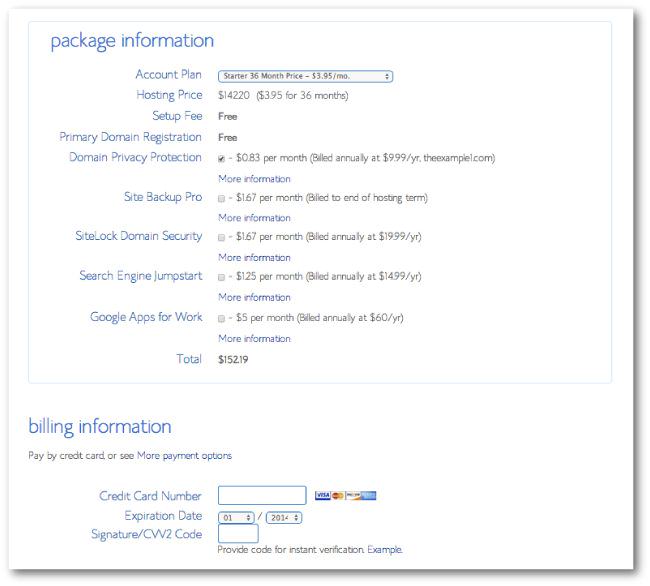Viewport: 650px width, 586px height.
Task: Open More information under Domain Privacy Protection
Action: [x=254, y=179]
